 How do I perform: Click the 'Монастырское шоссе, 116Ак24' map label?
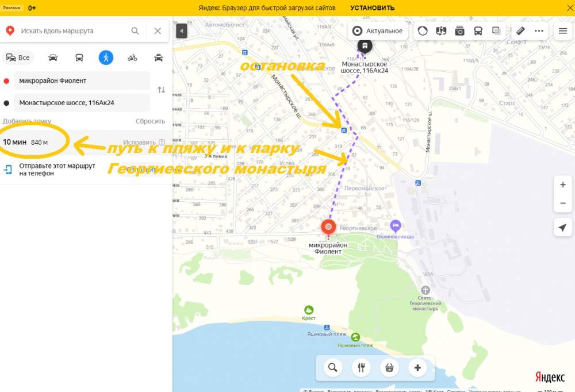tap(365, 67)
